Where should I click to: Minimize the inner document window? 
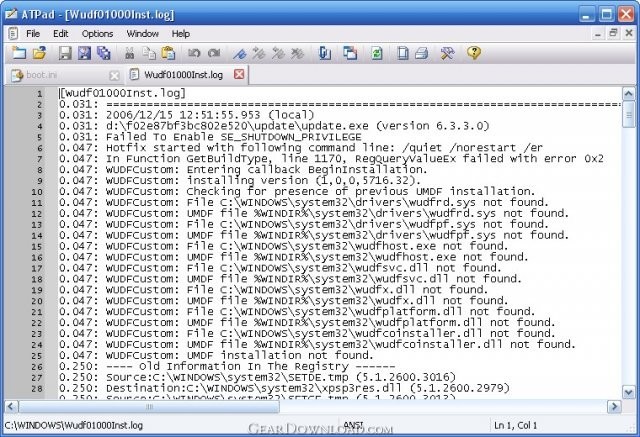(598, 33)
